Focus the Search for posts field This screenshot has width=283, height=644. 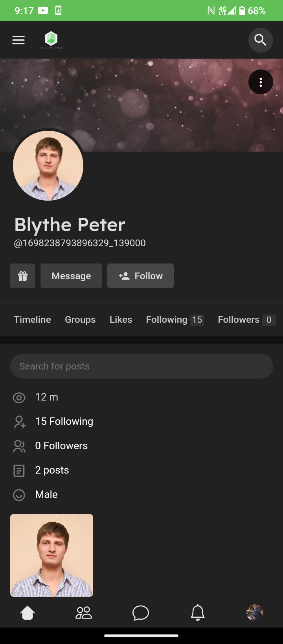point(141,366)
